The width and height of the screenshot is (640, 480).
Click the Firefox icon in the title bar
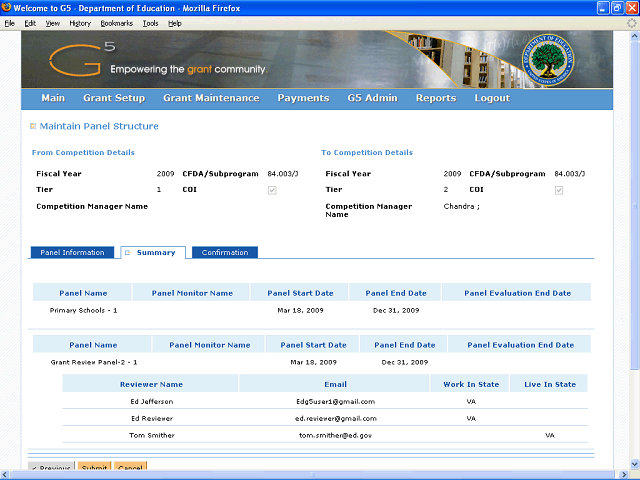9,8
